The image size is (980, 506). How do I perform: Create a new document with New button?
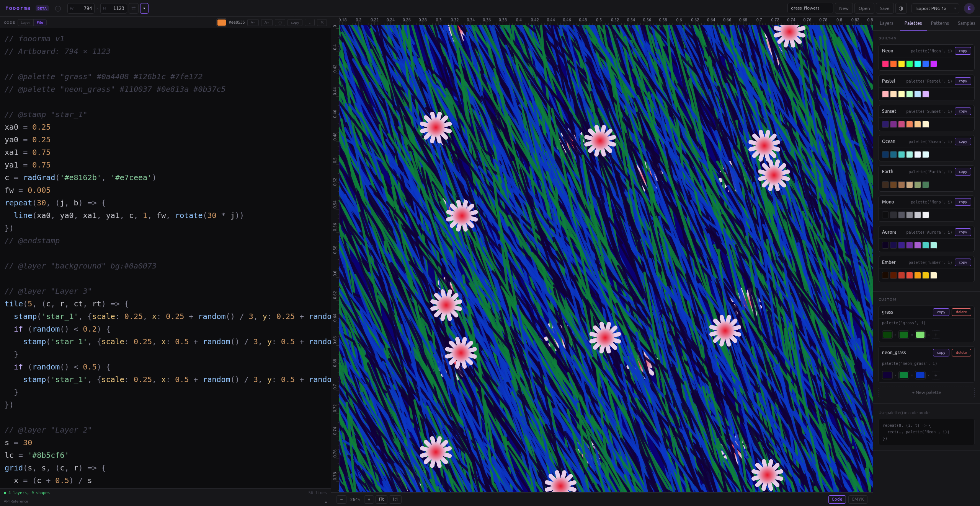click(844, 8)
